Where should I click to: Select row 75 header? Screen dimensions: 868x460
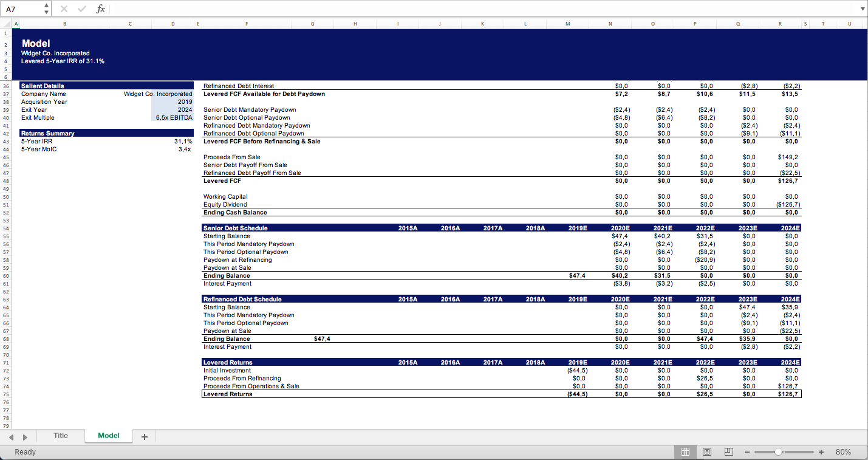[x=6, y=394]
